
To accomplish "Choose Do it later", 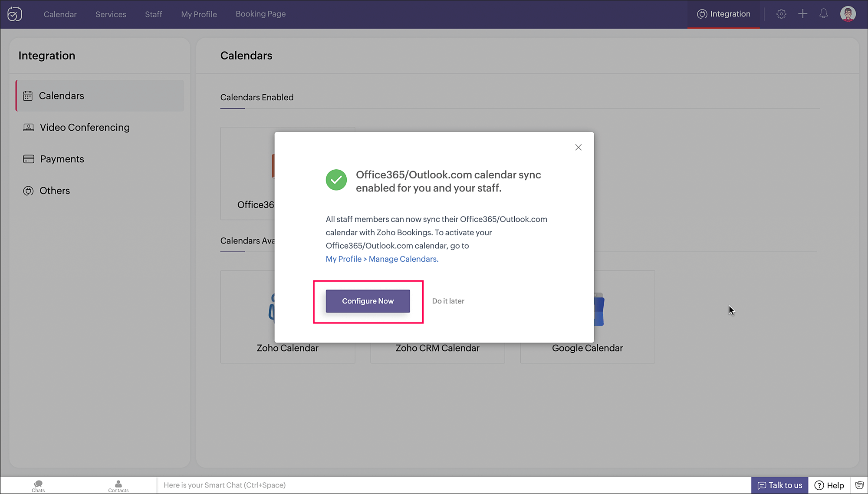I will (448, 301).
